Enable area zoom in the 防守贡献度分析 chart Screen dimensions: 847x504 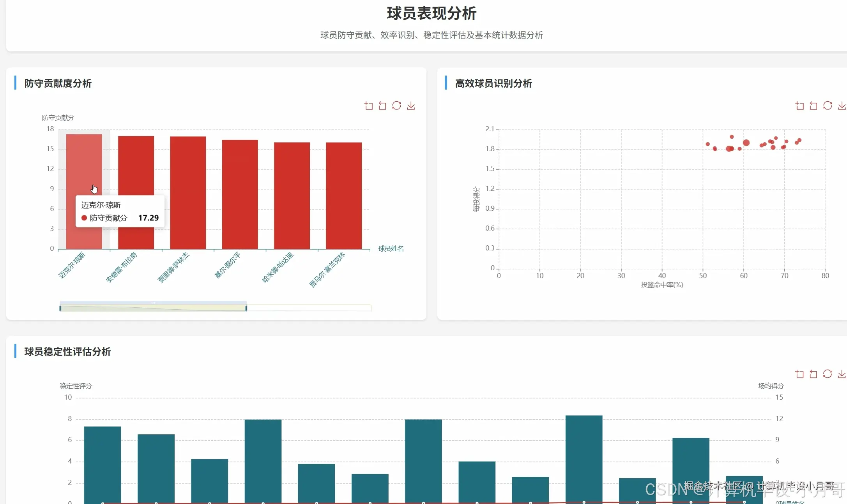(368, 106)
